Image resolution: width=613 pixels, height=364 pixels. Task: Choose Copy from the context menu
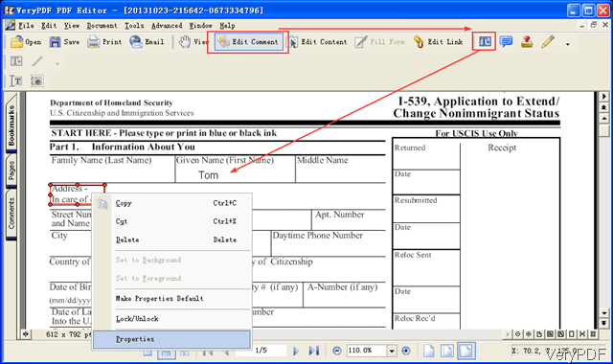[x=172, y=203]
